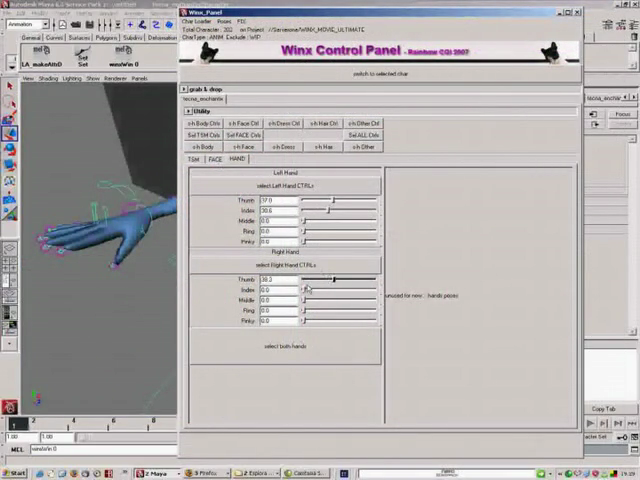Switch to four view layout
Image resolution: width=640 pixels, height=480 pixels.
click(x=10, y=264)
